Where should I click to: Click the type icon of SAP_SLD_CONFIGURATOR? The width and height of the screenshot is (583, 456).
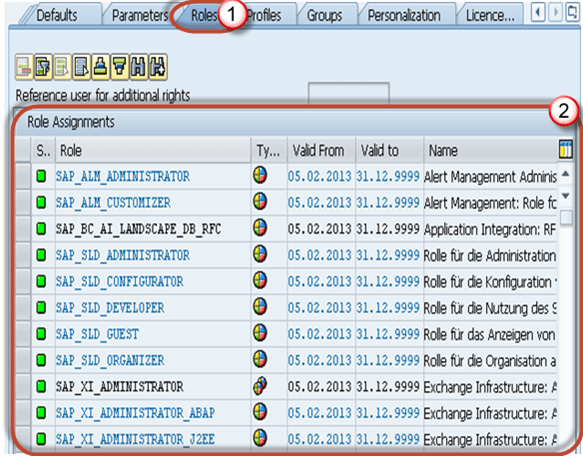click(260, 280)
